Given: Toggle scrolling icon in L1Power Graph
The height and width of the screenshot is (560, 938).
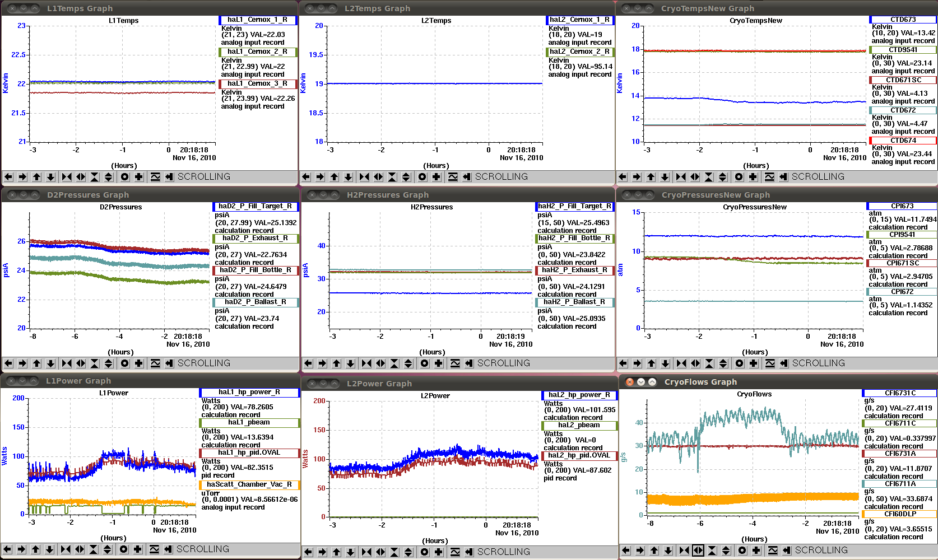Looking at the screenshot, I should [168, 549].
